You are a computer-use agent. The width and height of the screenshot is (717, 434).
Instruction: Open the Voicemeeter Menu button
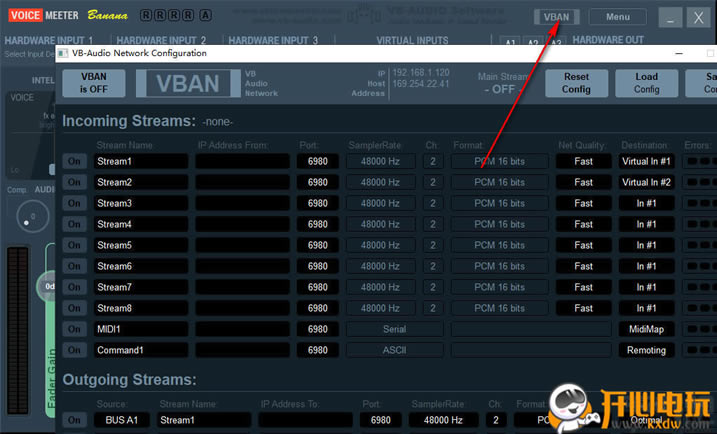pyautogui.click(x=618, y=17)
